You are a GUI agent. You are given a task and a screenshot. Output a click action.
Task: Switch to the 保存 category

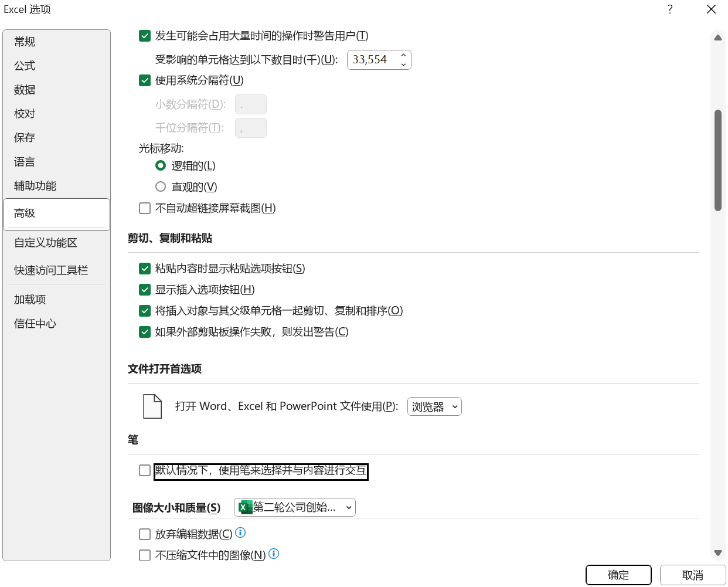coord(25,137)
